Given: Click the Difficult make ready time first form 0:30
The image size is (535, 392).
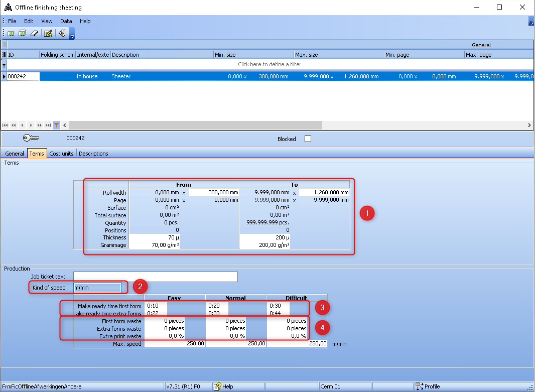Looking at the screenshot, I should (x=279, y=306).
